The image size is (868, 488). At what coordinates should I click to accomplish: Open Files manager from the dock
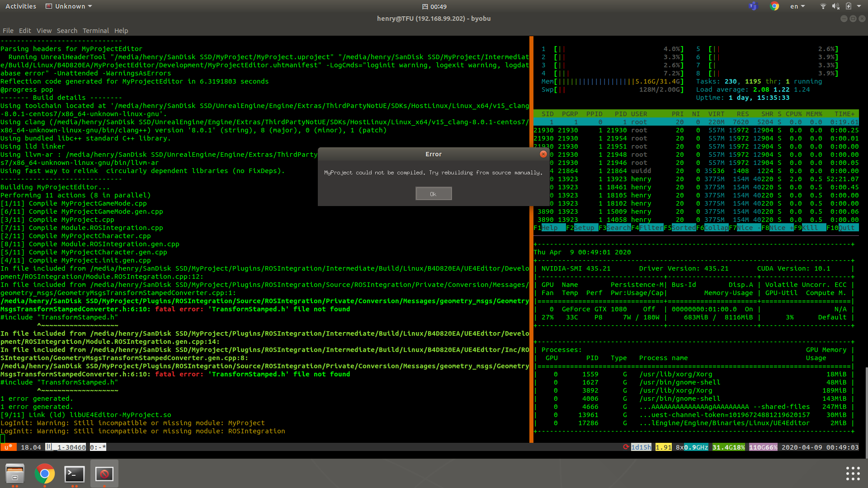pyautogui.click(x=15, y=474)
